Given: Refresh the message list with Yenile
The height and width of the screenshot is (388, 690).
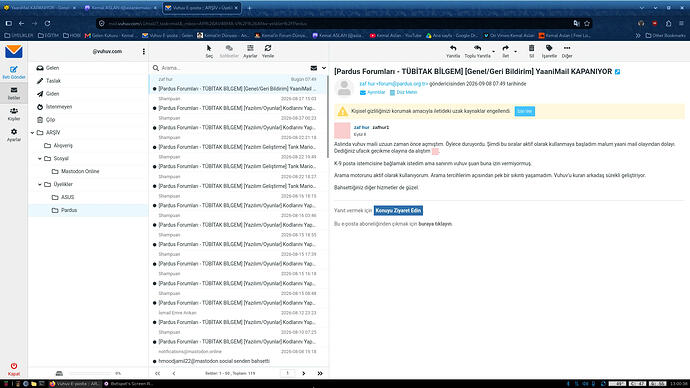Looking at the screenshot, I should [x=268, y=51].
